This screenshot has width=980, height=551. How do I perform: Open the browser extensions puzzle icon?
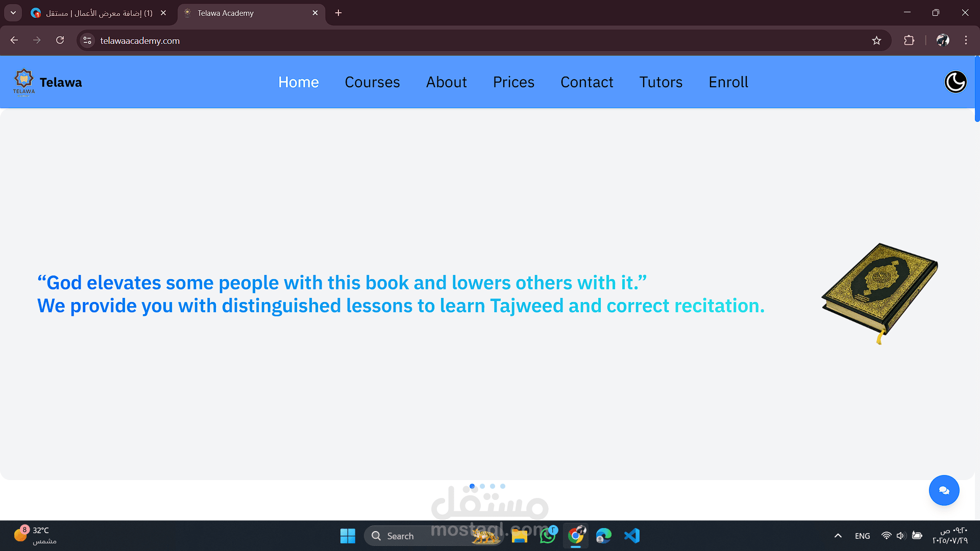pyautogui.click(x=909, y=40)
